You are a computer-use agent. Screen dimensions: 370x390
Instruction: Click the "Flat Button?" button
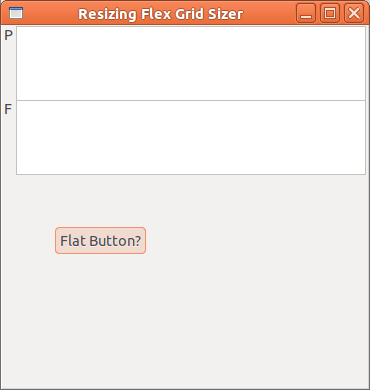tap(100, 241)
